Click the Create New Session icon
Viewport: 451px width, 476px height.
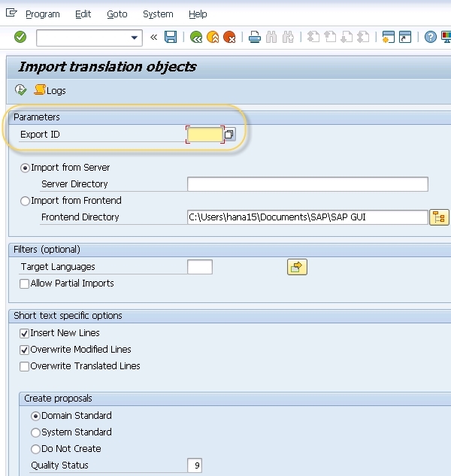click(388, 38)
